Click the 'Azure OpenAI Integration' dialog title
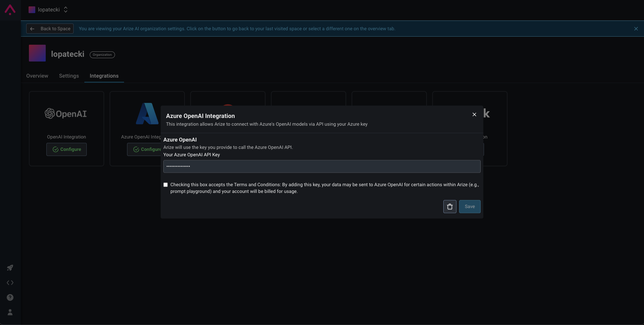The height and width of the screenshot is (325, 644). click(x=200, y=116)
